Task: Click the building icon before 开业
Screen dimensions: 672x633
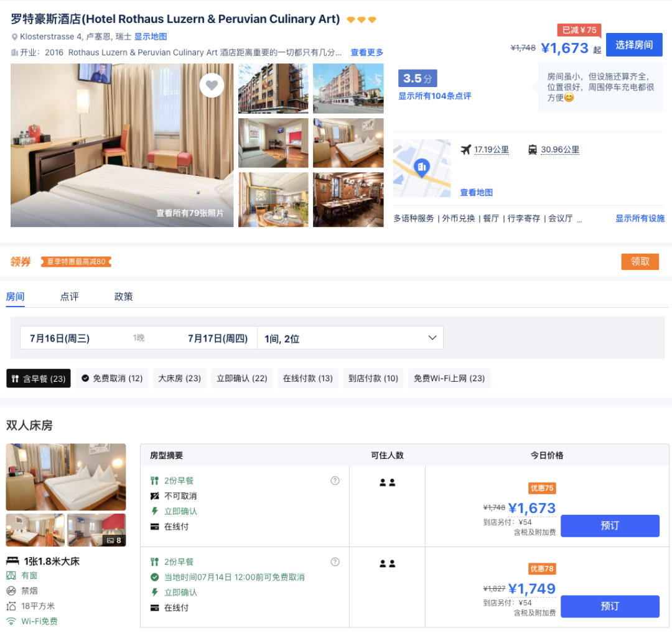Action: [x=14, y=53]
